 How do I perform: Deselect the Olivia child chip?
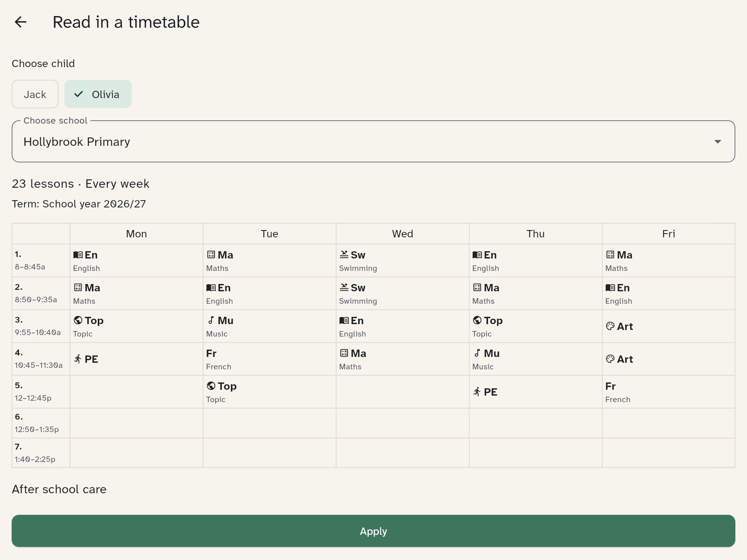(98, 94)
